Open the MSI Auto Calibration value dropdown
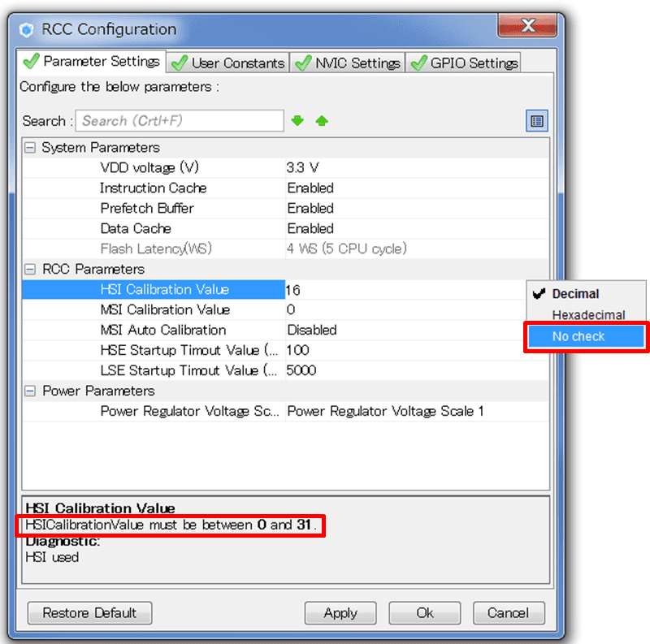 [x=406, y=331]
